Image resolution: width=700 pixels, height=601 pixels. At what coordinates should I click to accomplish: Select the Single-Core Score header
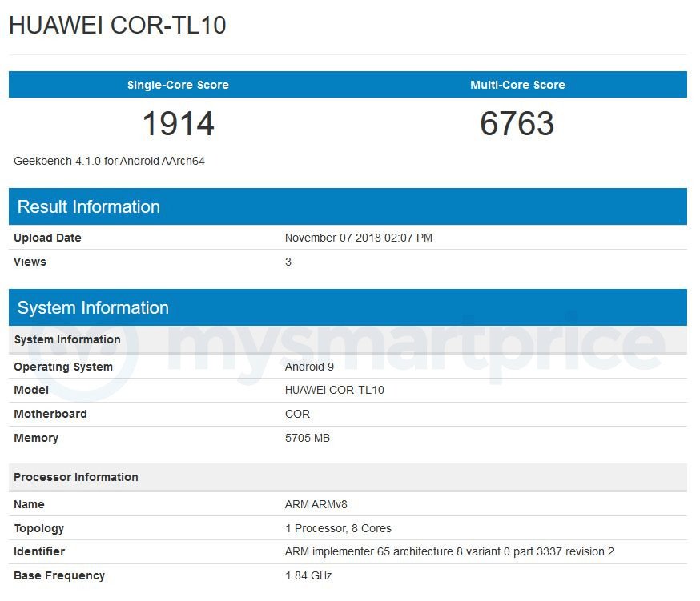coord(177,85)
